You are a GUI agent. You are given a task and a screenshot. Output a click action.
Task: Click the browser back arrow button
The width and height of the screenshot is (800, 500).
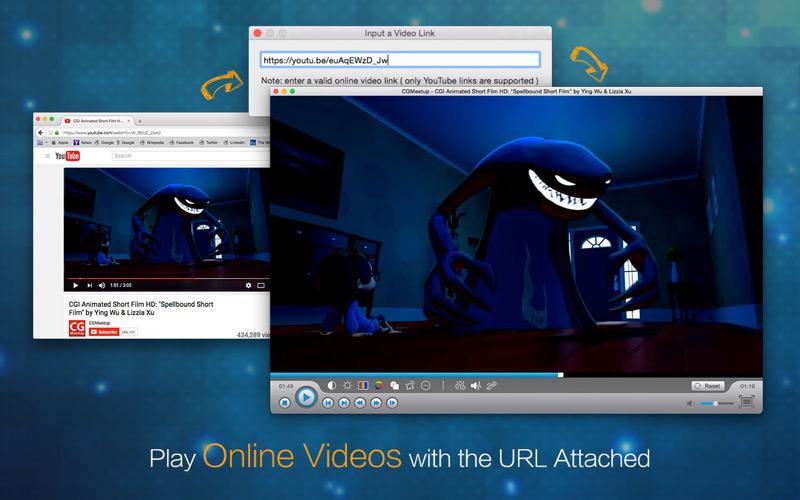pyautogui.click(x=40, y=133)
